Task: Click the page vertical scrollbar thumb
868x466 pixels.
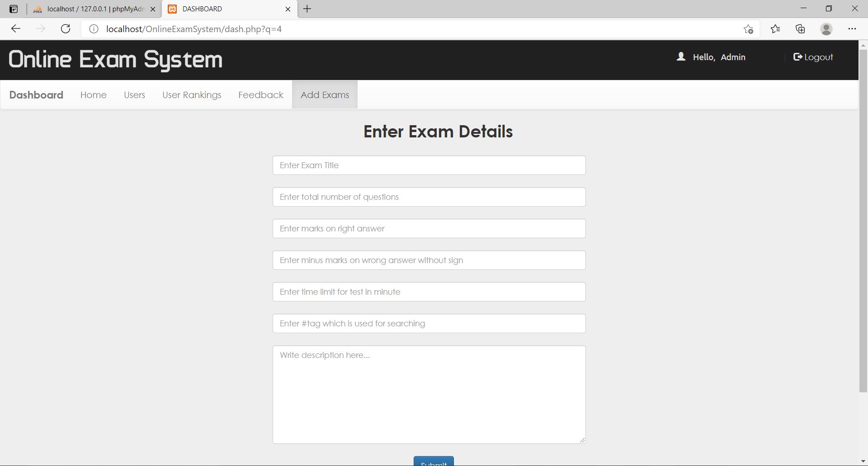Action: coord(863,221)
